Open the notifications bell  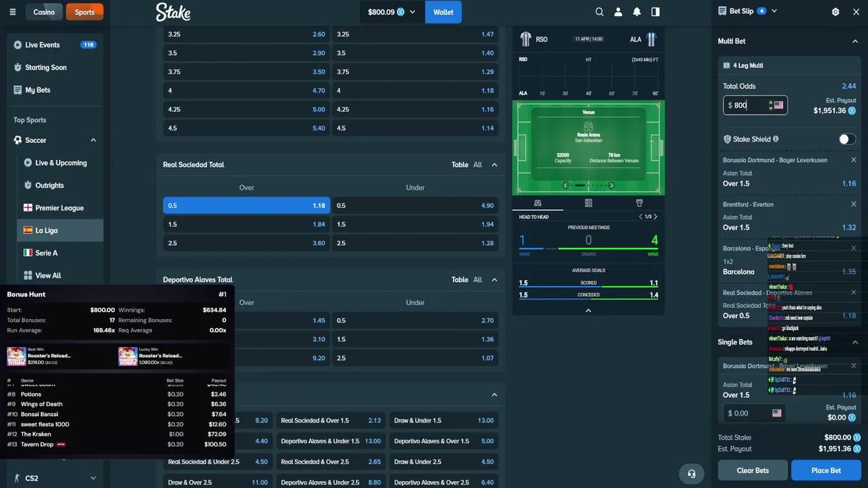point(637,12)
